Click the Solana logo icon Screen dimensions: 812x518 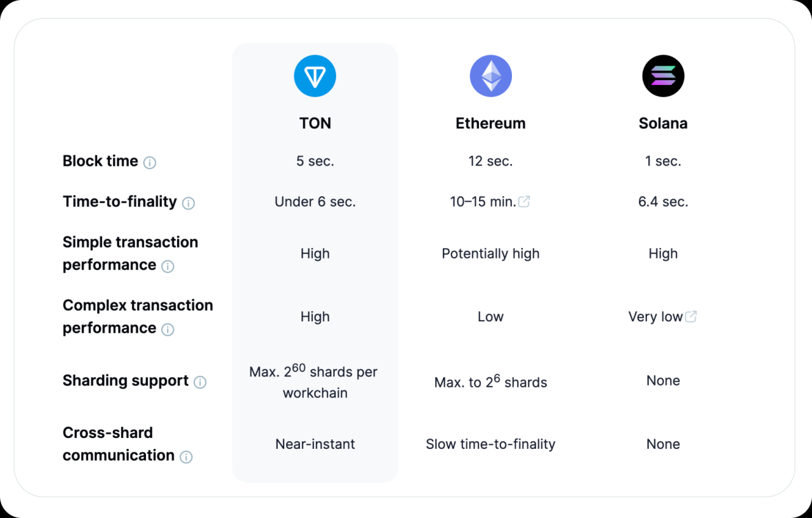(x=663, y=76)
